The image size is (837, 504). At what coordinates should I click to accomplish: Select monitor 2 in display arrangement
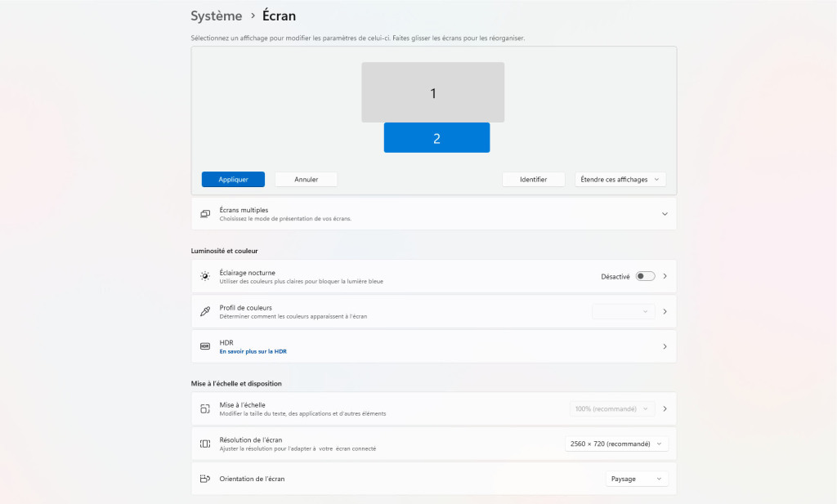[436, 137]
